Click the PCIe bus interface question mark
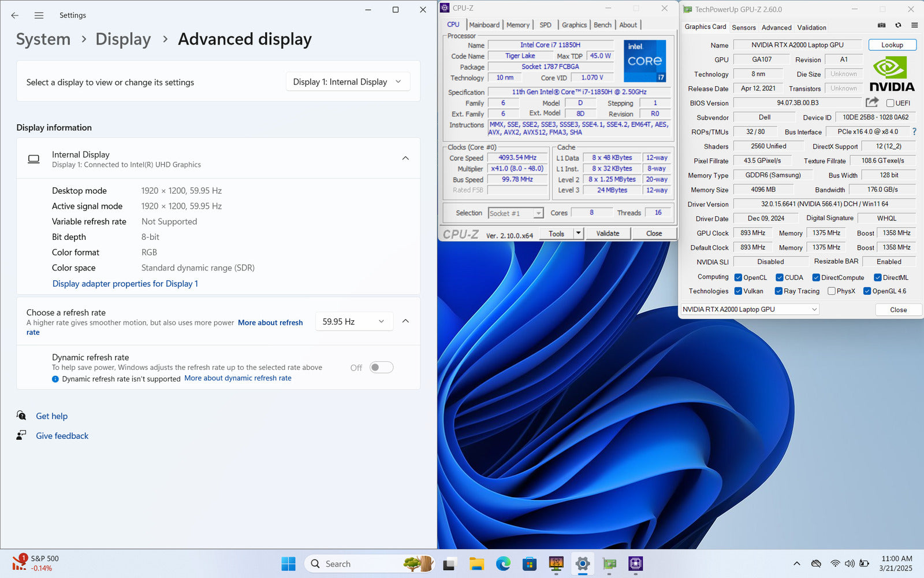The width and height of the screenshot is (924, 578). tap(914, 132)
